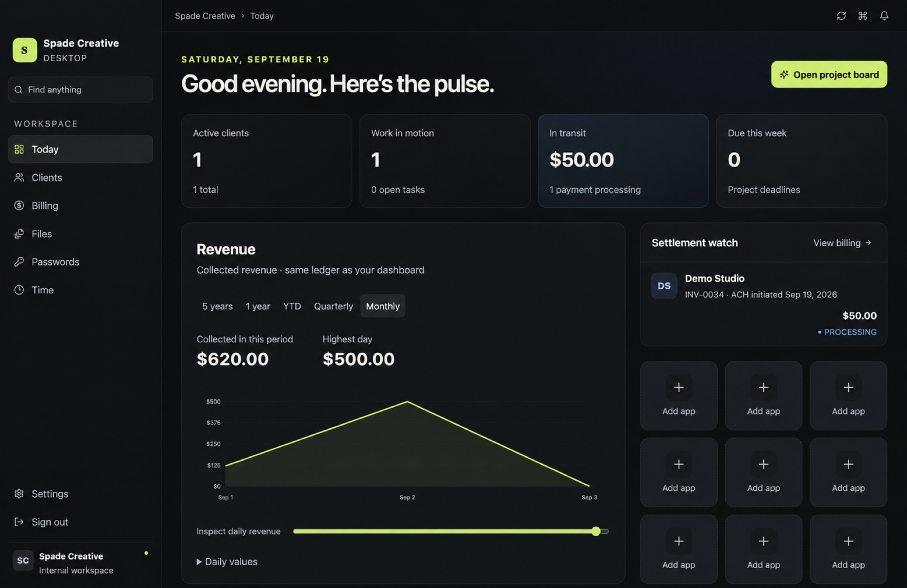This screenshot has height=588, width=907.
Task: Switch revenue range to 5 years
Action: pos(217,306)
